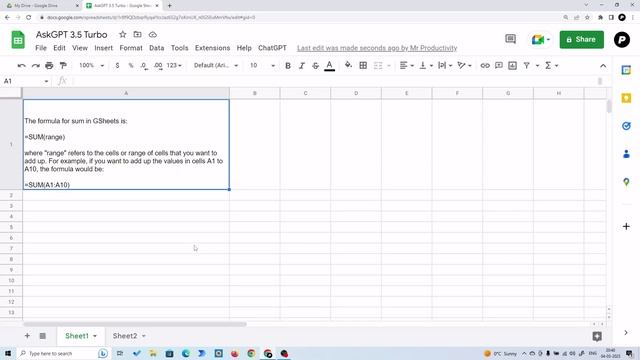Format as percent icon
Viewport: 640px width, 360px height.
pos(131,65)
